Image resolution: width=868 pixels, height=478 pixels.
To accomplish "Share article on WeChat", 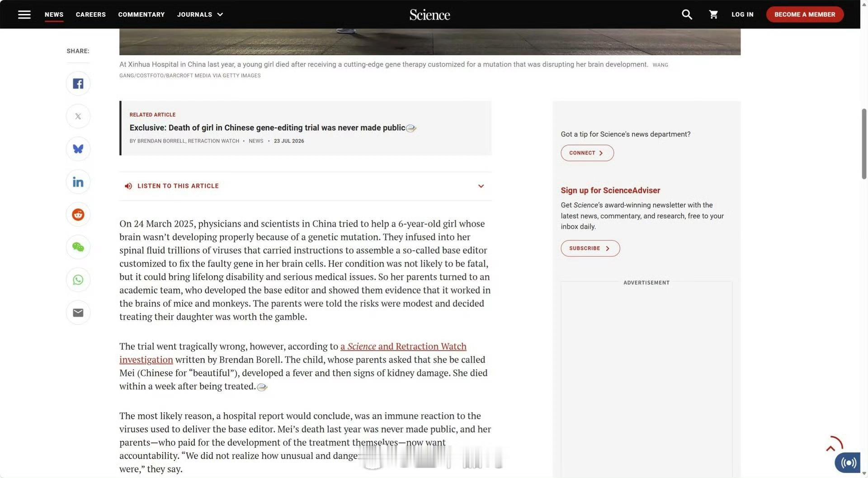I will pyautogui.click(x=78, y=247).
